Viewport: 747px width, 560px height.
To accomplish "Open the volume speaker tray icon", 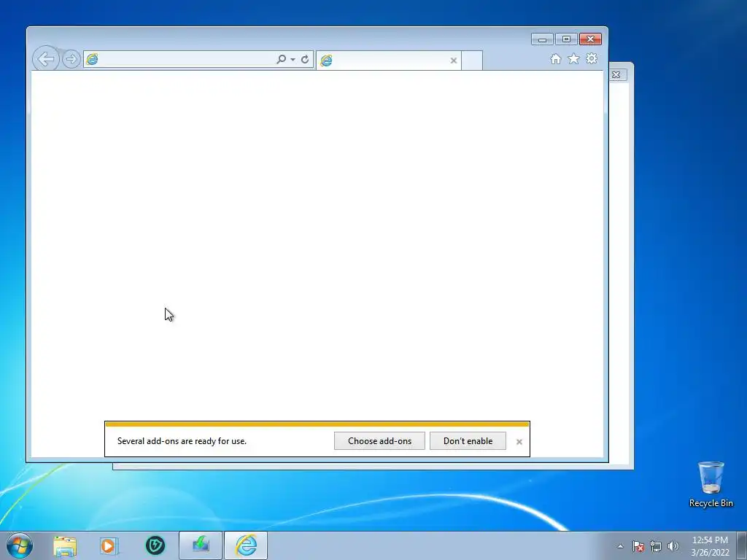I will (673, 546).
